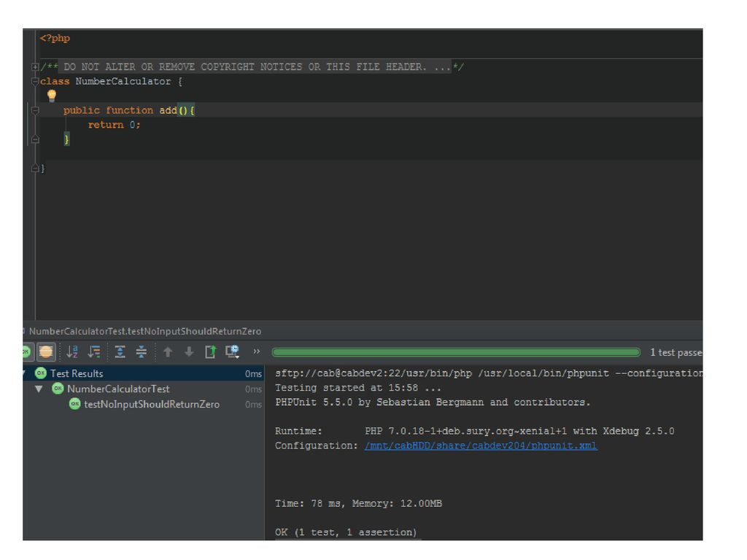The width and height of the screenshot is (747, 560).
Task: Click the add function name in the editor
Action: 169,111
